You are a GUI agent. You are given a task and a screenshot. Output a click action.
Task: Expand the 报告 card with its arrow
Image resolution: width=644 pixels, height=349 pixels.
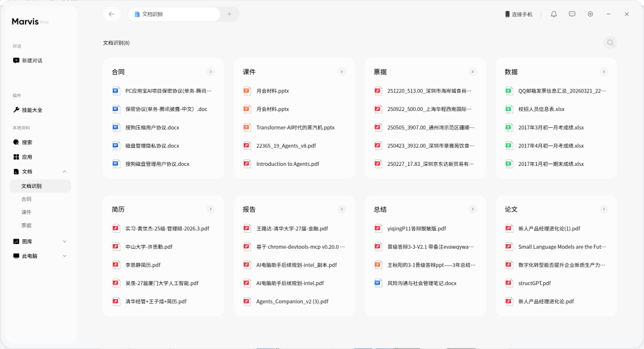coord(342,209)
